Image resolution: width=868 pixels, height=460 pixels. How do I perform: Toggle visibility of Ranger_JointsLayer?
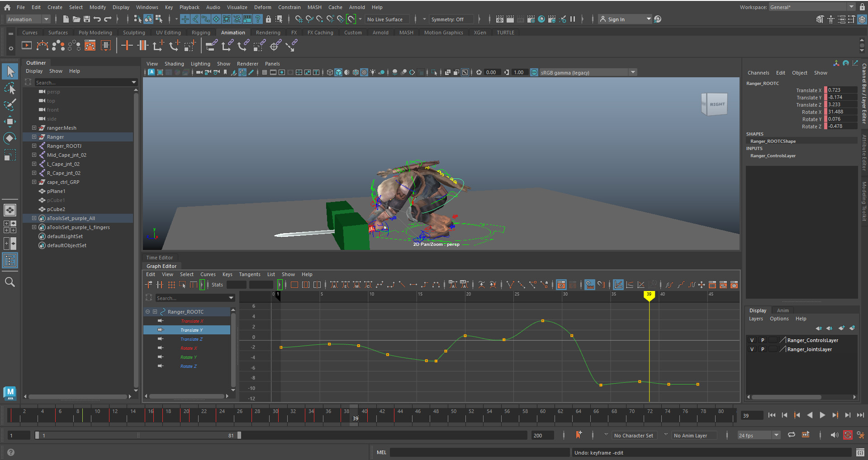point(752,349)
